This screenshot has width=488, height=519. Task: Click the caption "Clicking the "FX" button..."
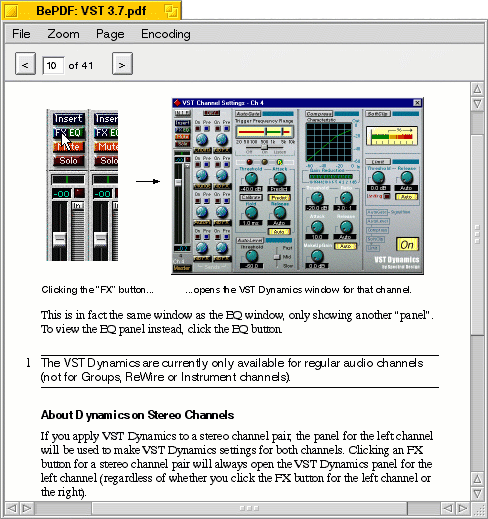97,290
